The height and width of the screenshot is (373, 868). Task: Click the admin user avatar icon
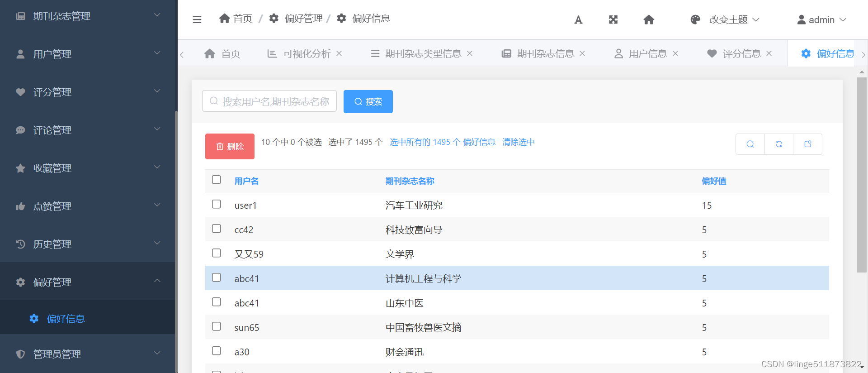point(801,19)
